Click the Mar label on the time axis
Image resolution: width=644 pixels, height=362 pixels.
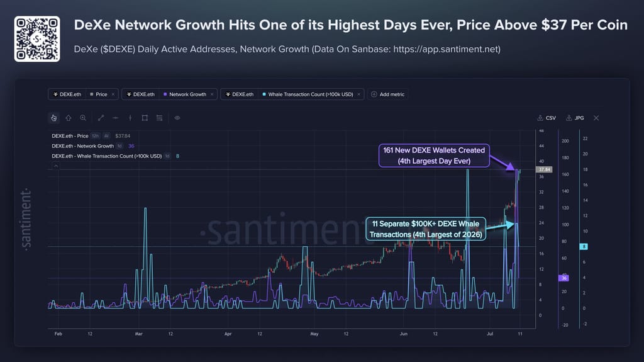(x=139, y=334)
